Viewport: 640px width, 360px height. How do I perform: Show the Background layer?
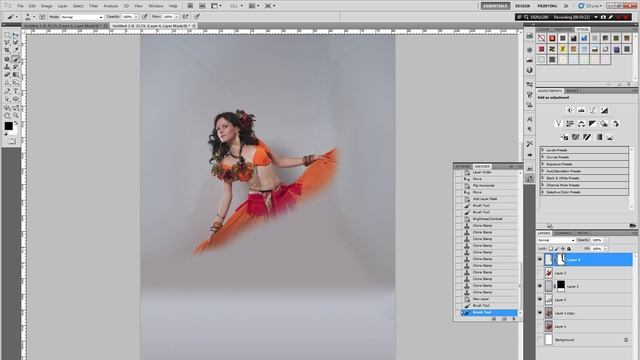540,340
